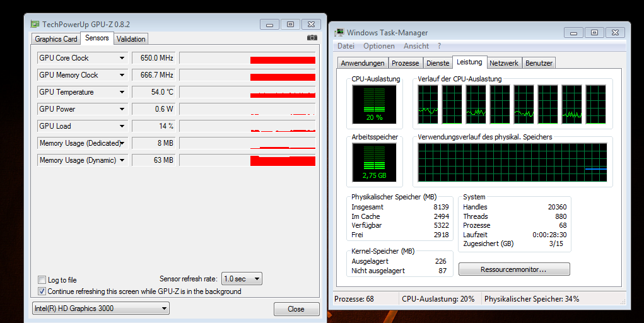Click the CPU-Auslastung 20 % gauge
Screen dimensions: 644x323
coord(374,104)
